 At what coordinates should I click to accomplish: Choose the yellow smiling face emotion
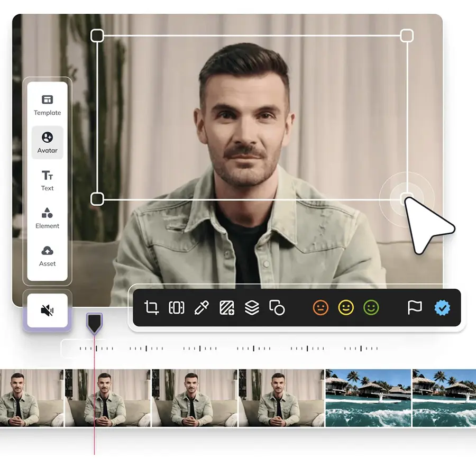pos(346,307)
